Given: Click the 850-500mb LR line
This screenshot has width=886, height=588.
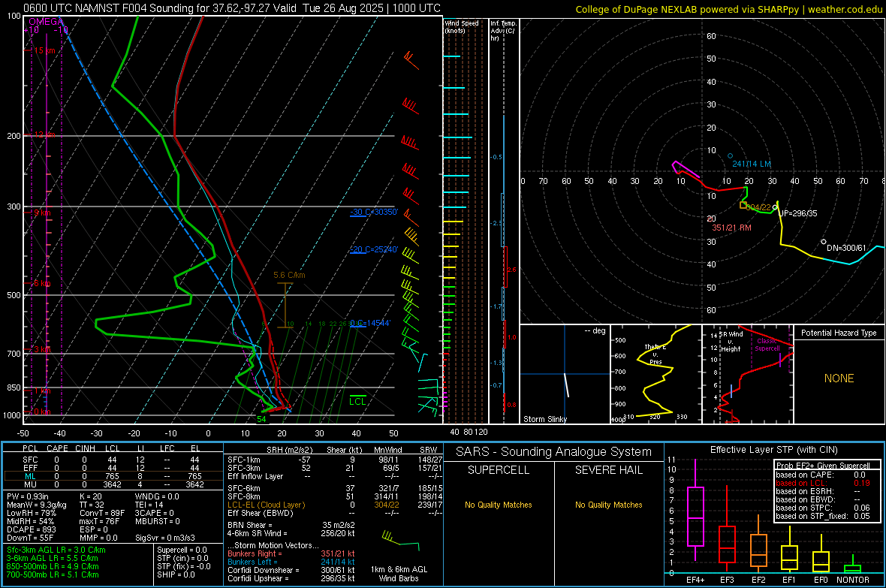Looking at the screenshot, I should [53, 566].
